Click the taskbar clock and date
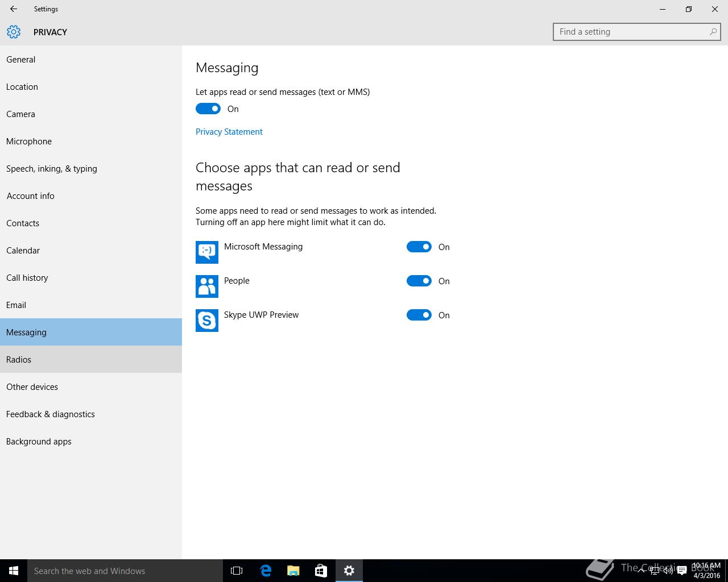 pos(706,571)
